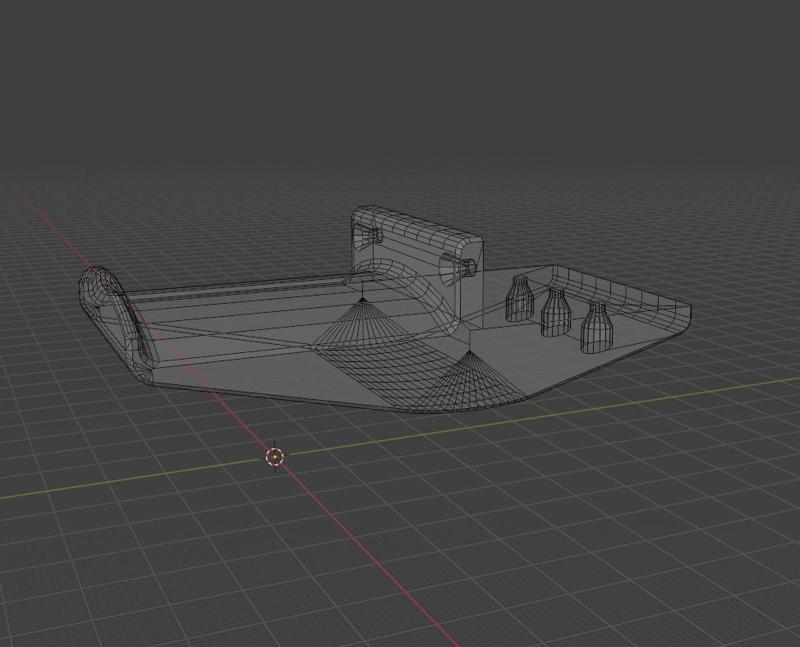Click the 3D cursor at the world origin
Viewport: 800px width, 647px height.
click(x=275, y=457)
